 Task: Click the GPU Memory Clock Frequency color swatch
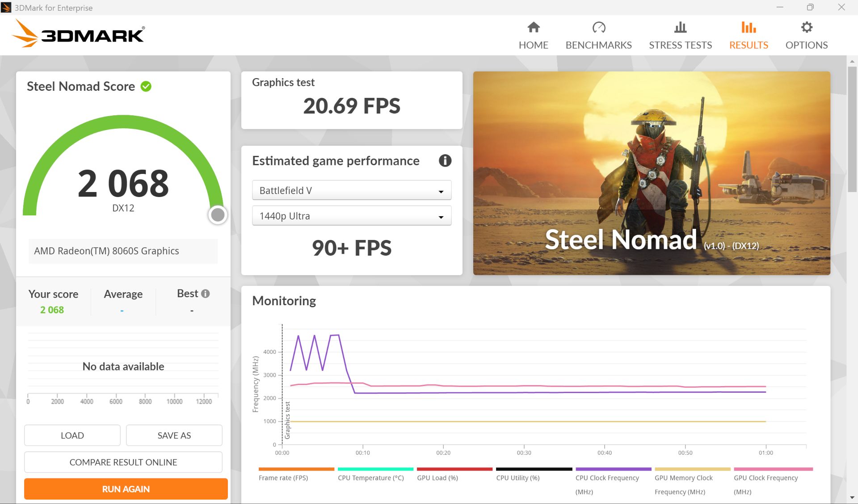click(x=692, y=469)
